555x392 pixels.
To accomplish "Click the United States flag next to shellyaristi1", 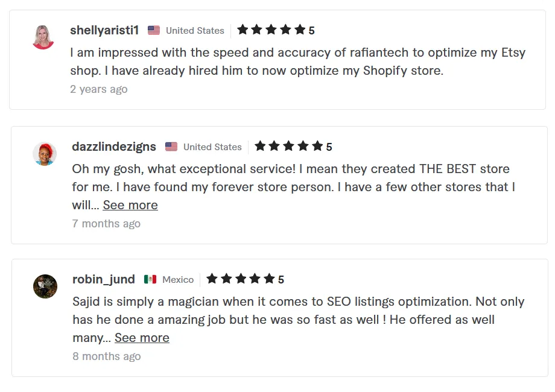I will [155, 30].
